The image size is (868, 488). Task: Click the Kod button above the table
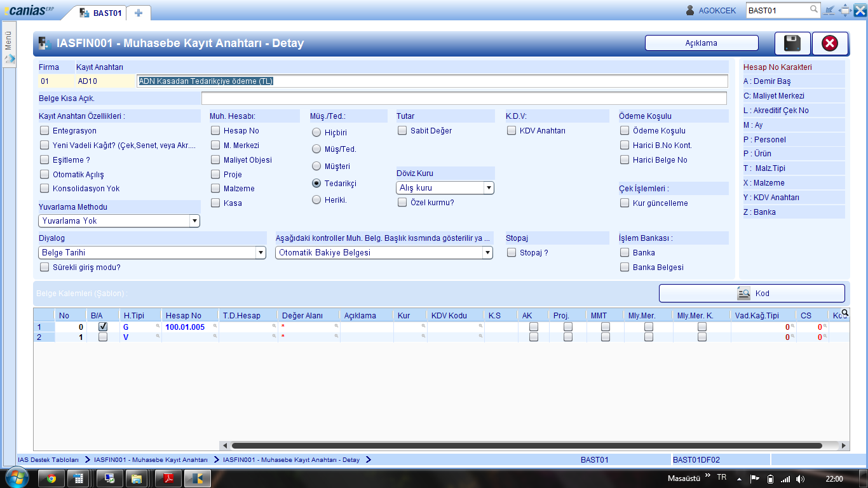click(x=752, y=293)
